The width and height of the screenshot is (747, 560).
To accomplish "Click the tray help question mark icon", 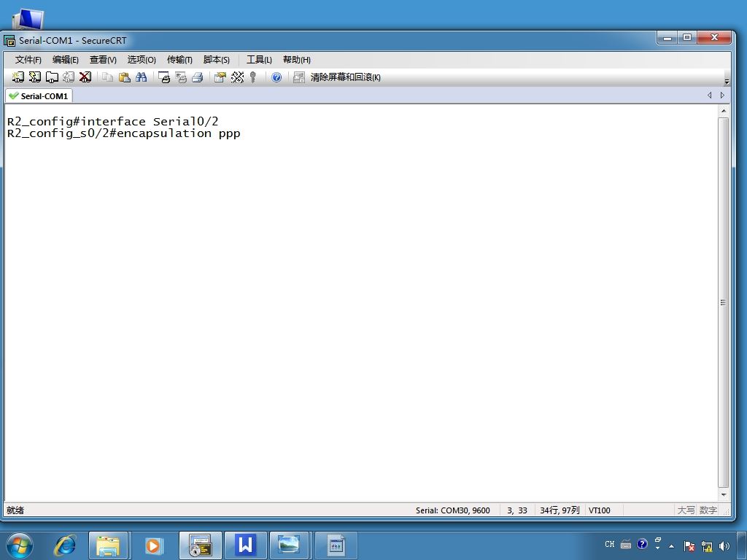I will (642, 544).
